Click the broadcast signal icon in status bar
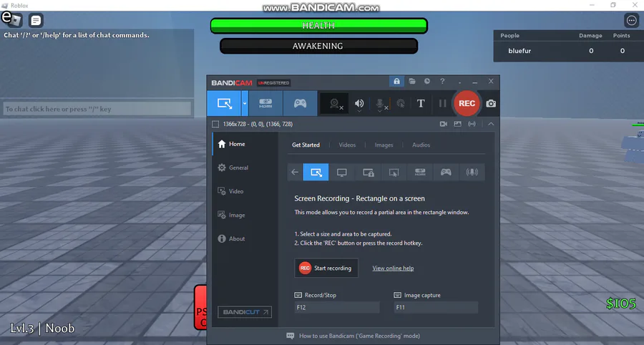Screen dimensions: 644x345 472,124
